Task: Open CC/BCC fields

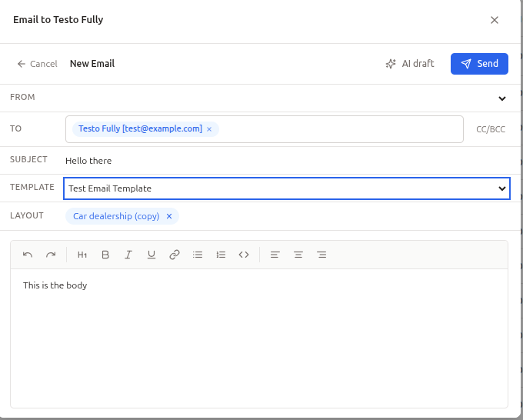Action: pos(491,129)
